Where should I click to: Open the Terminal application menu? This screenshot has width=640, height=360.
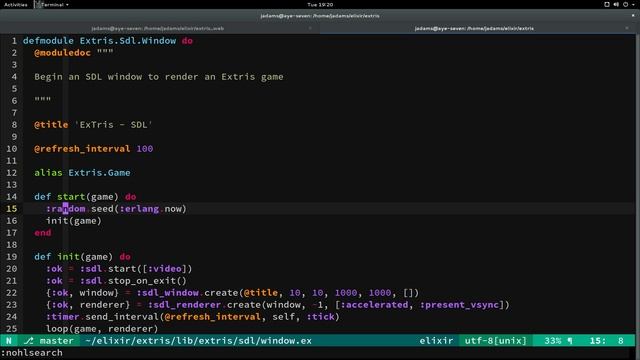[52, 4]
